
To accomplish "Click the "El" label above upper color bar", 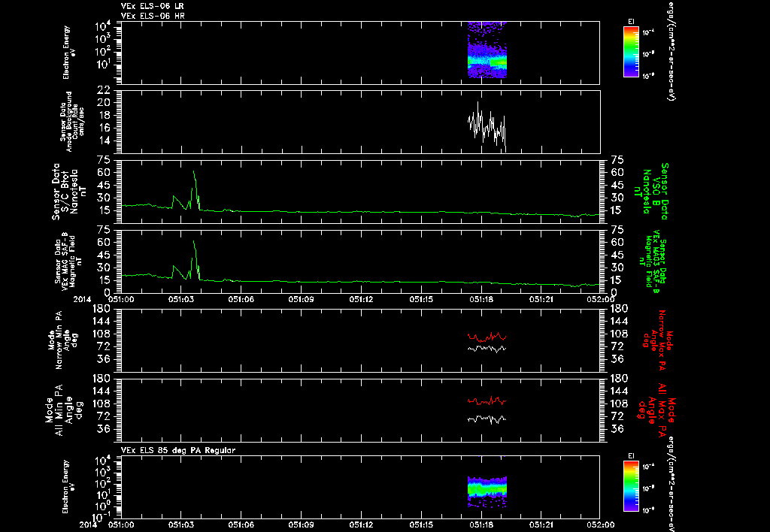I will click(x=631, y=22).
